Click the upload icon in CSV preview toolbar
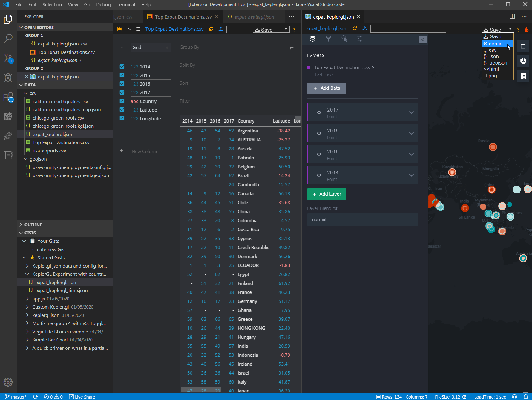 (221, 29)
